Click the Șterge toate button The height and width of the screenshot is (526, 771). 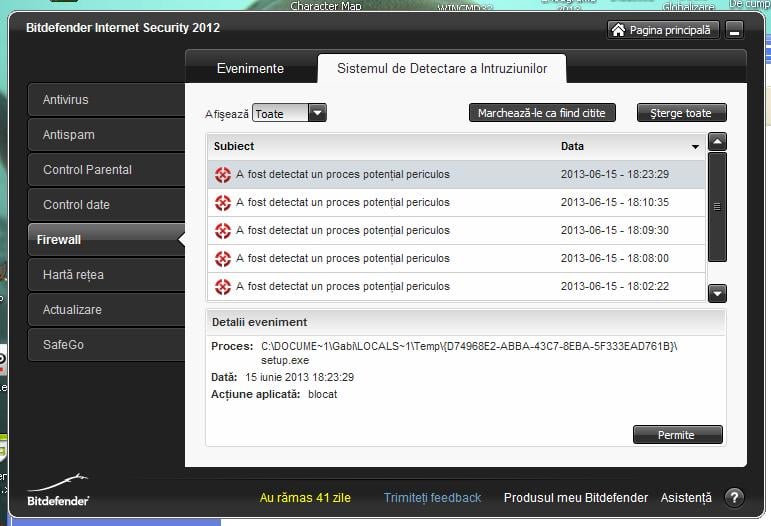click(681, 113)
